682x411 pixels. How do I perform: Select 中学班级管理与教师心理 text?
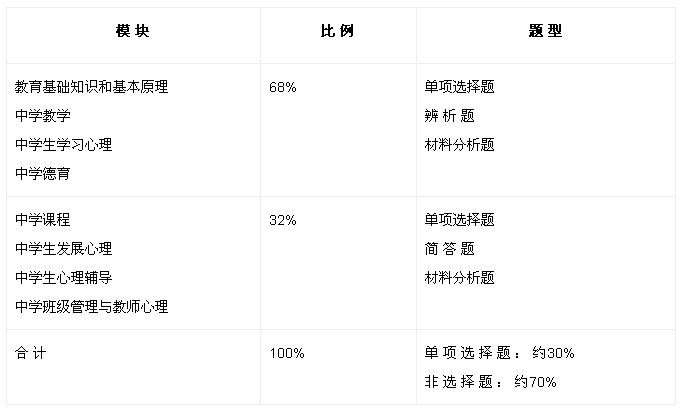[92, 307]
